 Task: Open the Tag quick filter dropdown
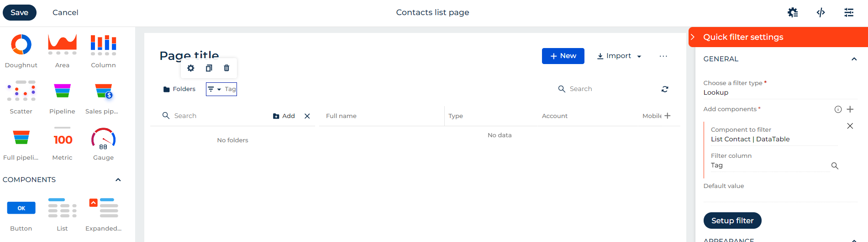pyautogui.click(x=221, y=89)
